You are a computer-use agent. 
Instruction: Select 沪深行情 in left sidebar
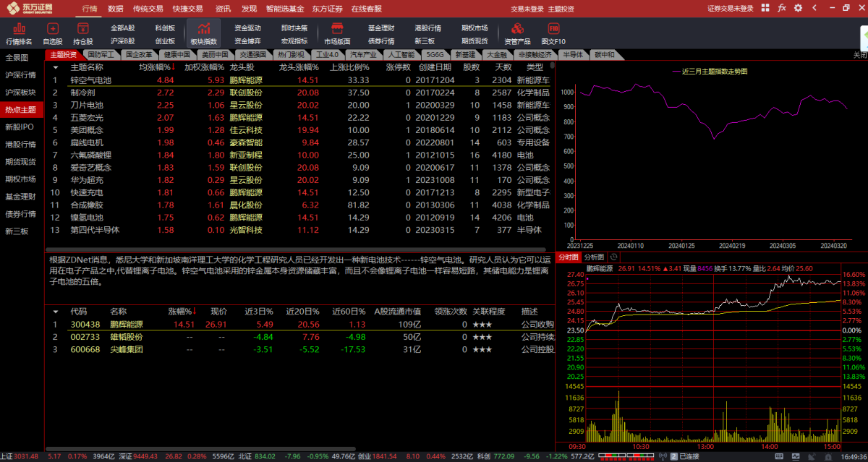20,74
